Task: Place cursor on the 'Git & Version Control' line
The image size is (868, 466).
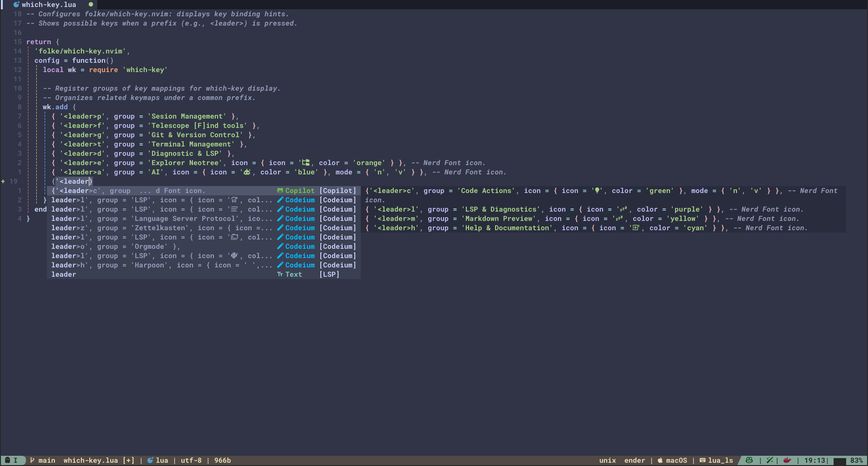Action: (x=195, y=135)
